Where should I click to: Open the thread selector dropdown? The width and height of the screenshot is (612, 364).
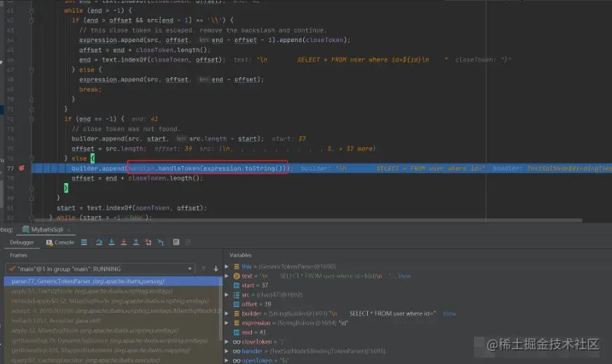click(x=100, y=269)
